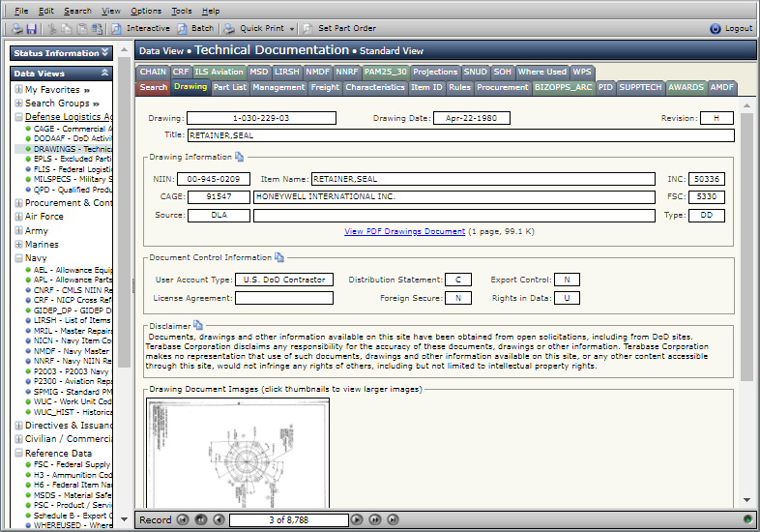760x532 pixels.
Task: Start an Interactive search
Action: pyautogui.click(x=140, y=29)
